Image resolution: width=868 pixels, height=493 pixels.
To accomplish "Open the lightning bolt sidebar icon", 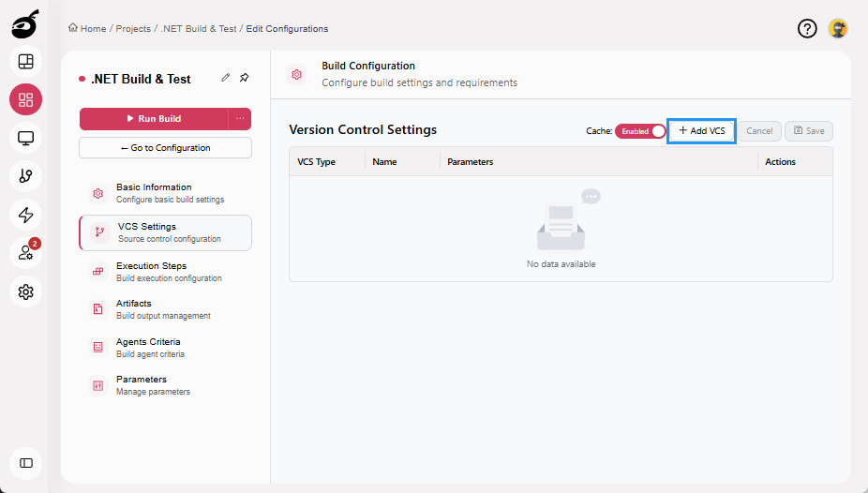I will pyautogui.click(x=26, y=215).
